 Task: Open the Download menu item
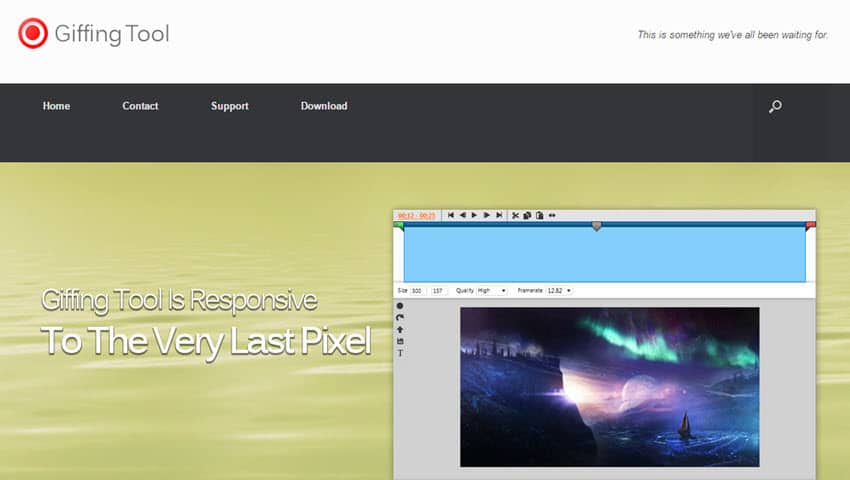324,106
